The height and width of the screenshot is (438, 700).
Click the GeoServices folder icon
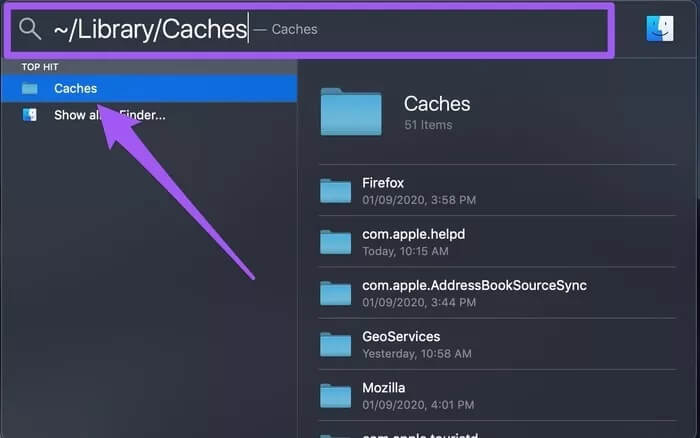pyautogui.click(x=335, y=344)
